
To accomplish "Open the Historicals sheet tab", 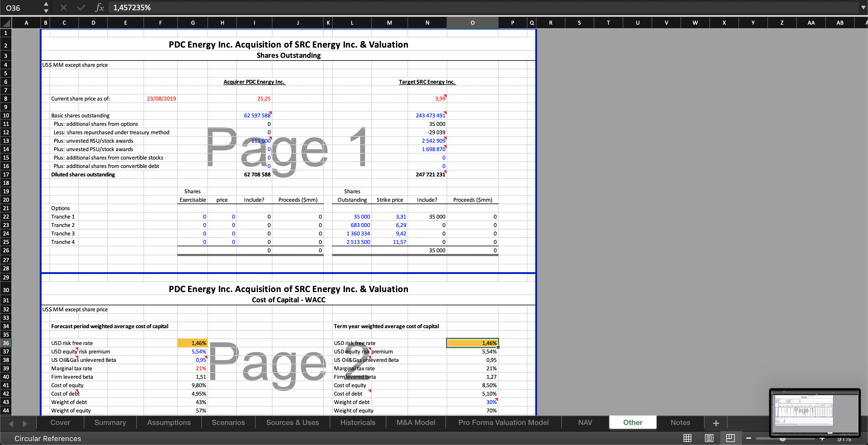I will [x=358, y=422].
